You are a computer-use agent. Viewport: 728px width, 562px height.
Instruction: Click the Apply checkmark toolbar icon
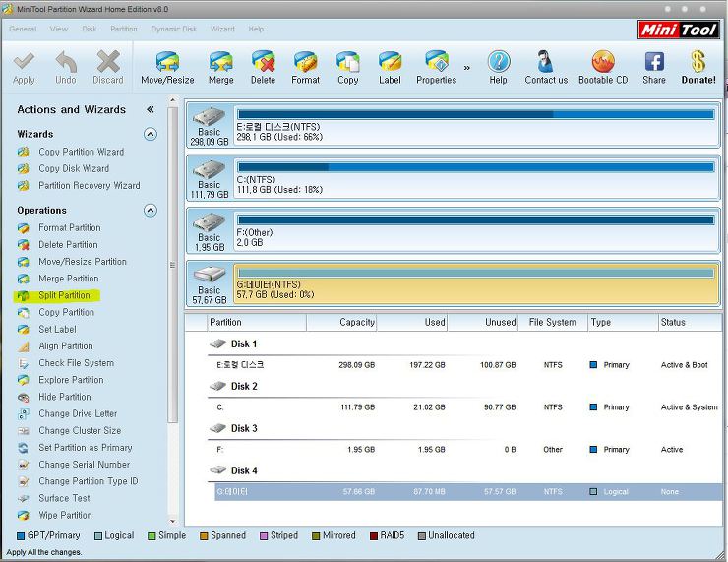click(x=24, y=67)
